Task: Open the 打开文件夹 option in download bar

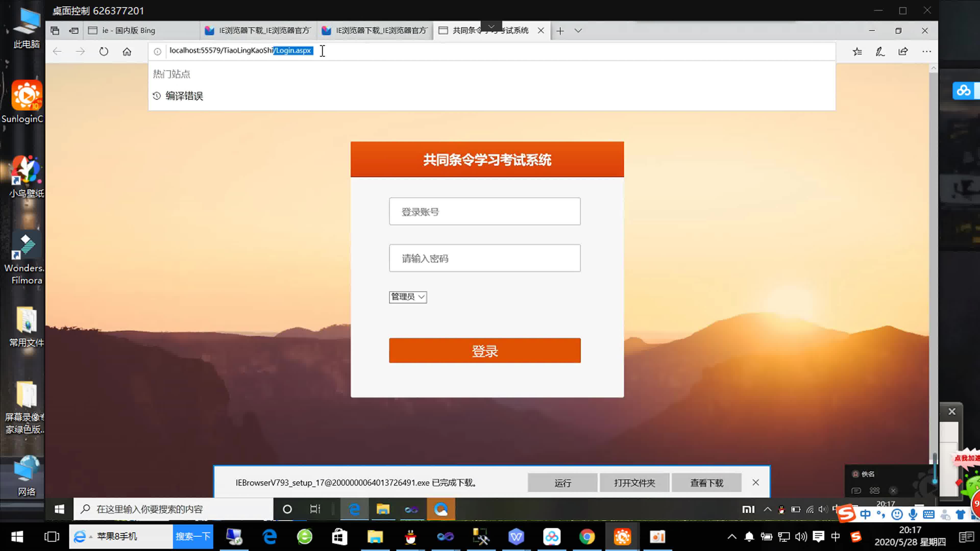Action: [x=634, y=482]
